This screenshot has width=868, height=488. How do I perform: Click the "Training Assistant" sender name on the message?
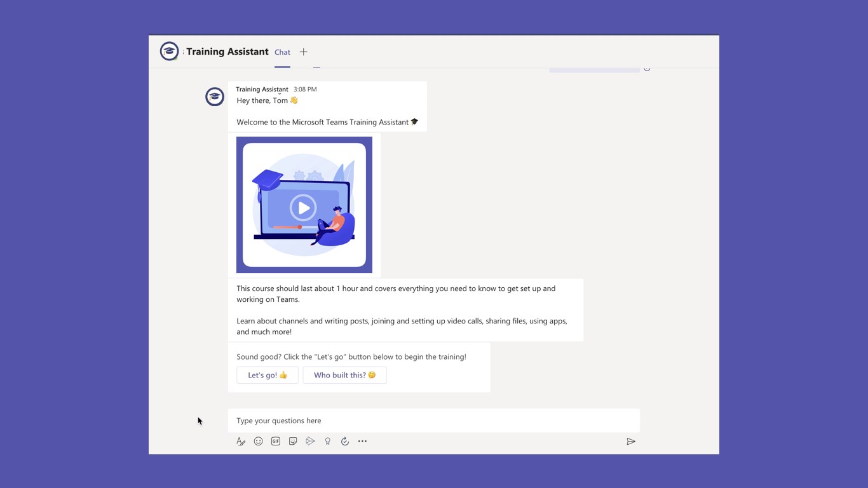[262, 90]
